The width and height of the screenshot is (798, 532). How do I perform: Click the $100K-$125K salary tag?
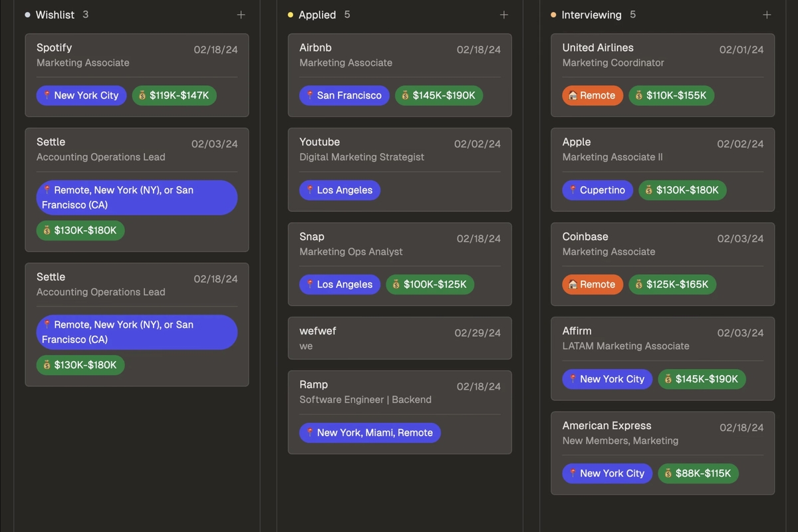coord(430,285)
